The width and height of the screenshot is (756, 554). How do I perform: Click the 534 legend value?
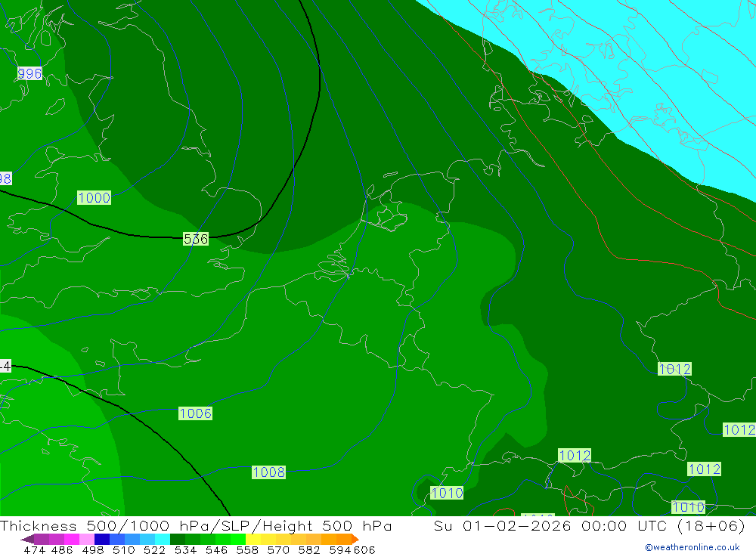185,549
